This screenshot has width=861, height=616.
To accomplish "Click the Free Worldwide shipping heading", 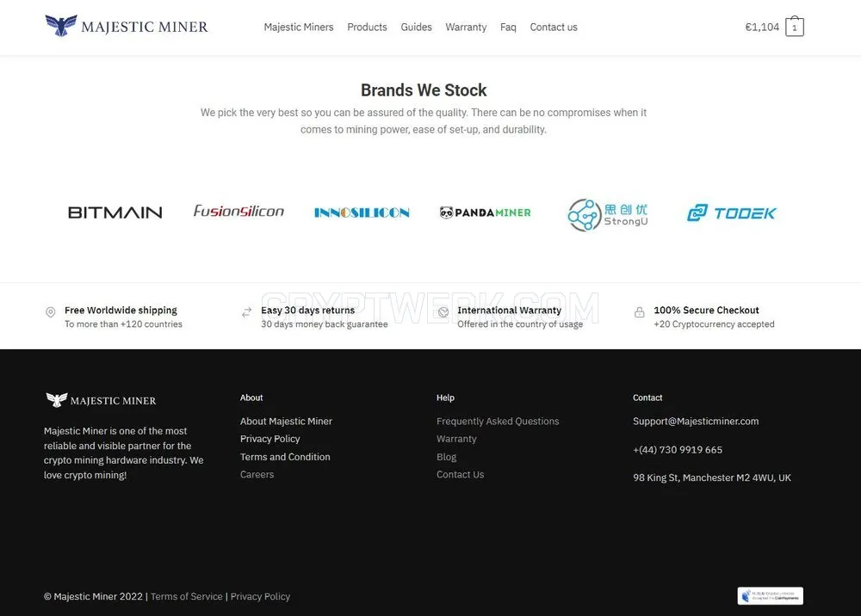I will click(121, 310).
